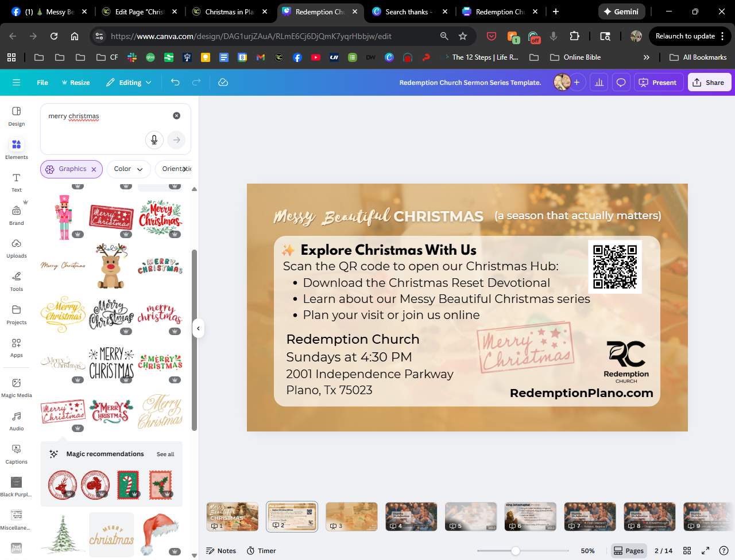Enter fullscreen using the expand icon

click(x=705, y=551)
